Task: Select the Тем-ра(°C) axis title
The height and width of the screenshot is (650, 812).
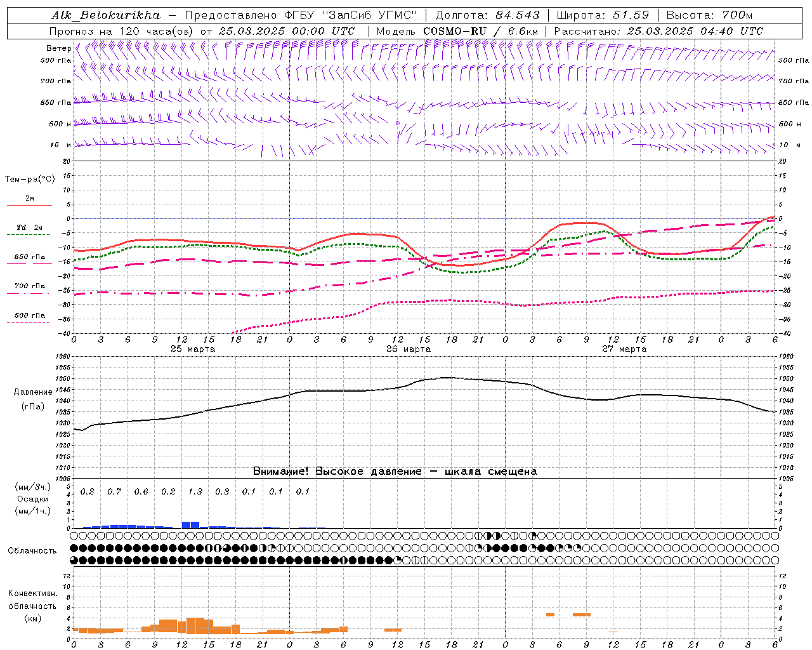Action: click(x=30, y=180)
